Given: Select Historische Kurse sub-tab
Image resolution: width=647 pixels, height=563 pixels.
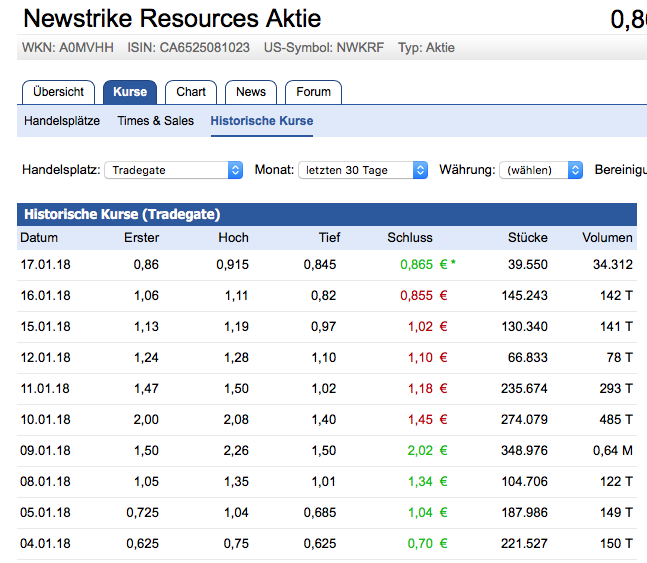Looking at the screenshot, I should [262, 121].
